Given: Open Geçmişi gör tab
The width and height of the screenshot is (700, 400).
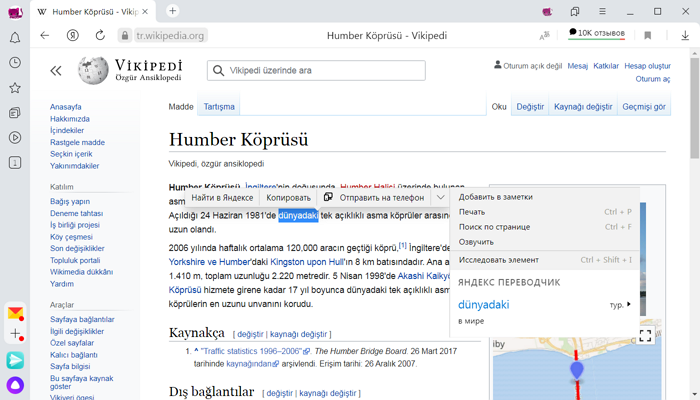Looking at the screenshot, I should click(644, 107).
